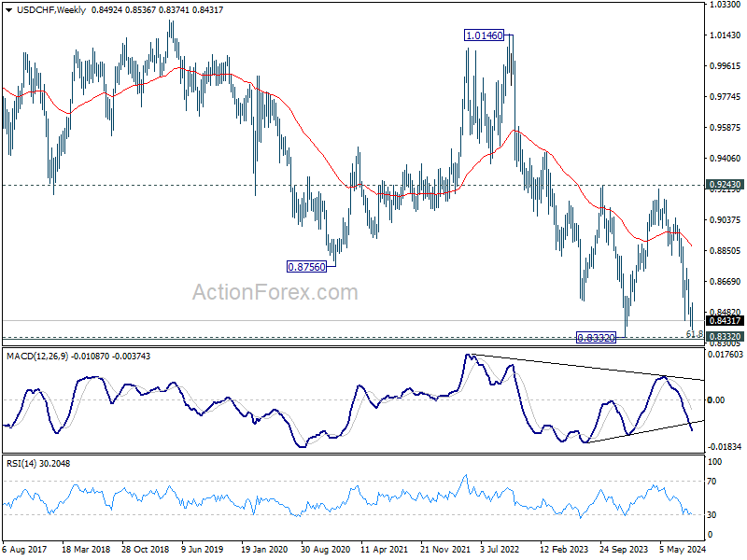Viewport: 747px width, 560px height.
Task: Click the RSI axis level 70
Action: pyautogui.click(x=712, y=482)
